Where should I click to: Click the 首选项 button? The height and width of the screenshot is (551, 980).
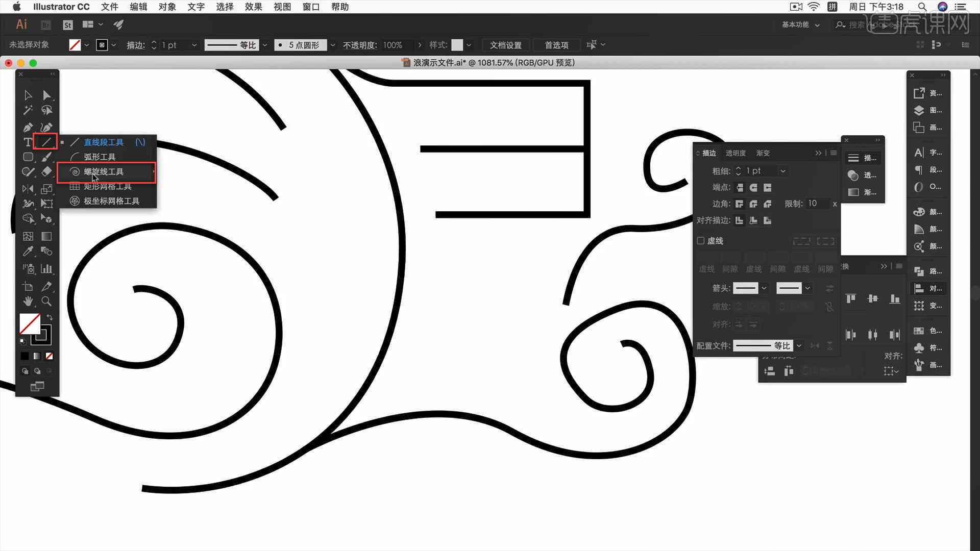tap(556, 45)
